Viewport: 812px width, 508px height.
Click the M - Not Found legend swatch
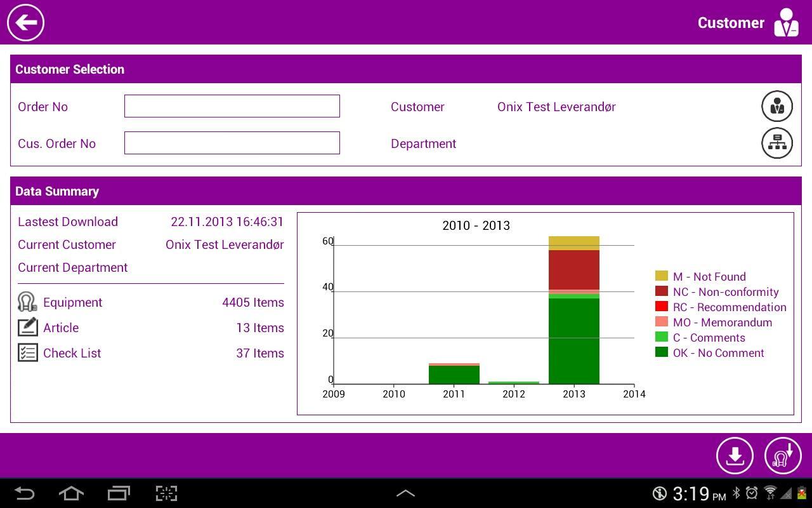tap(662, 276)
